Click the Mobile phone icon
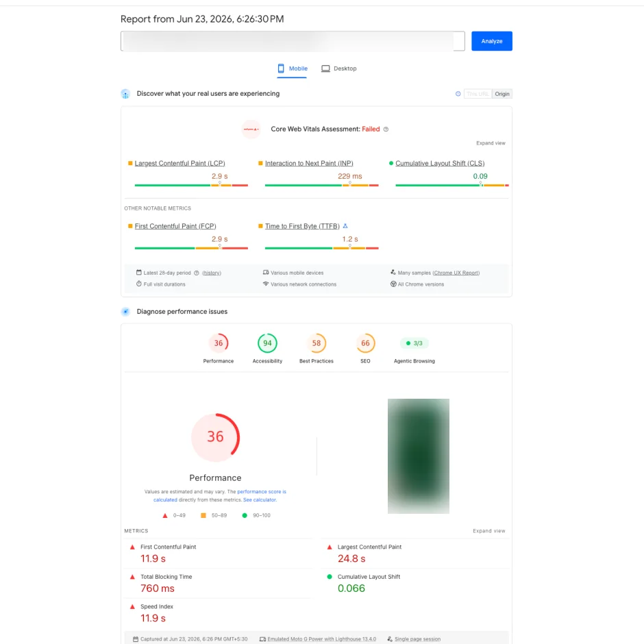Screen dimensions: 644x644 pos(281,69)
